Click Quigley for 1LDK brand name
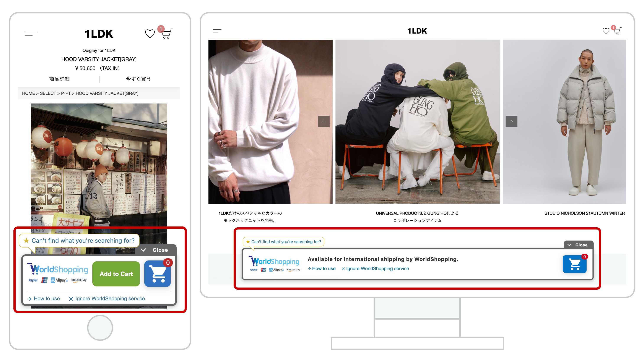The image size is (644, 362). [99, 50]
